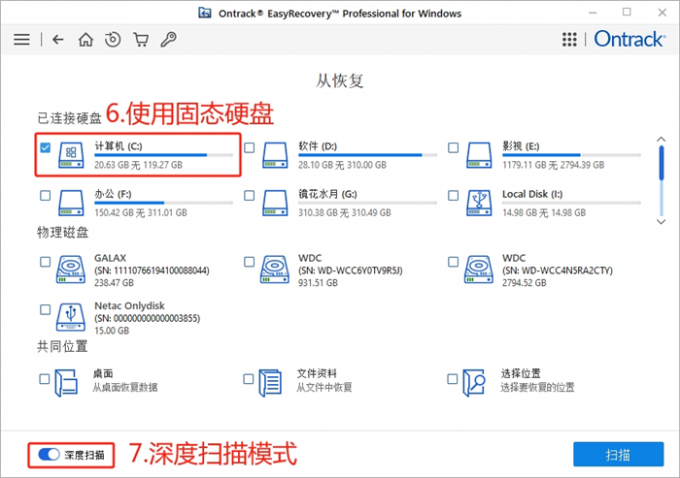This screenshot has height=478, width=680.
Task: Open the shopping cart icon
Action: (x=141, y=39)
